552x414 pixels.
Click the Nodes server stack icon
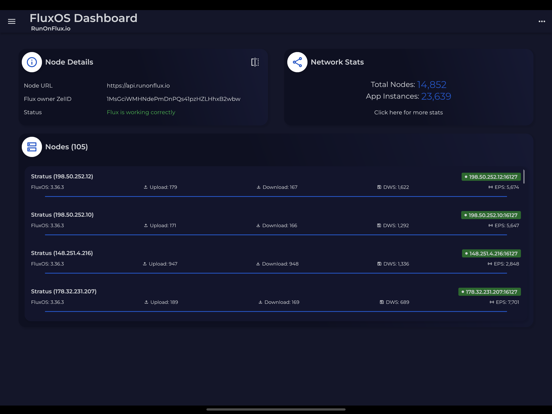pyautogui.click(x=32, y=147)
